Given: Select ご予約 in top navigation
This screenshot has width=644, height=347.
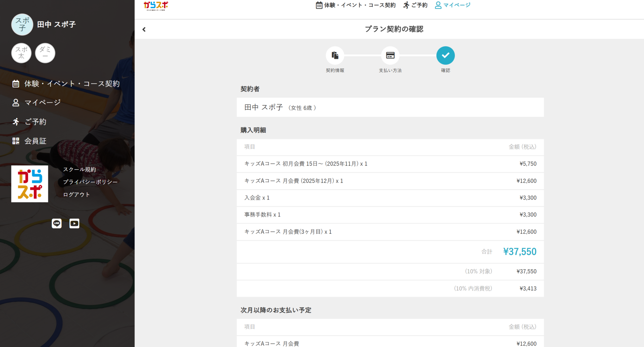Looking at the screenshot, I should pos(415,5).
